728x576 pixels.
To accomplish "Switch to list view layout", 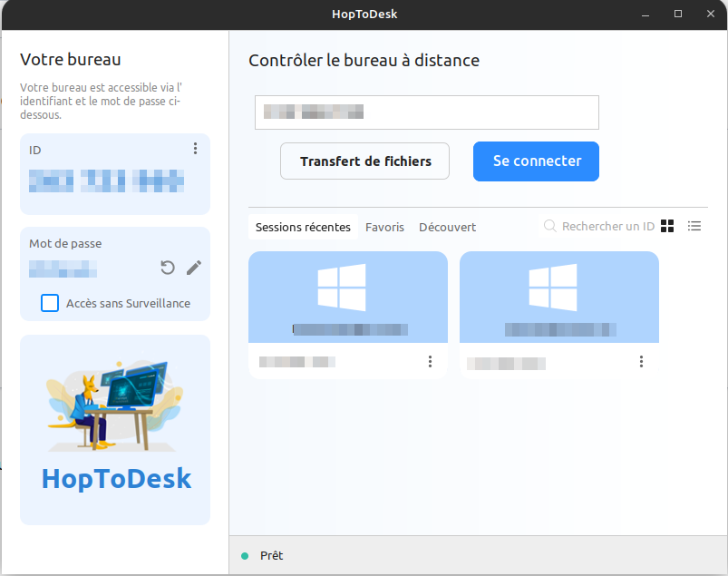I will click(x=694, y=226).
